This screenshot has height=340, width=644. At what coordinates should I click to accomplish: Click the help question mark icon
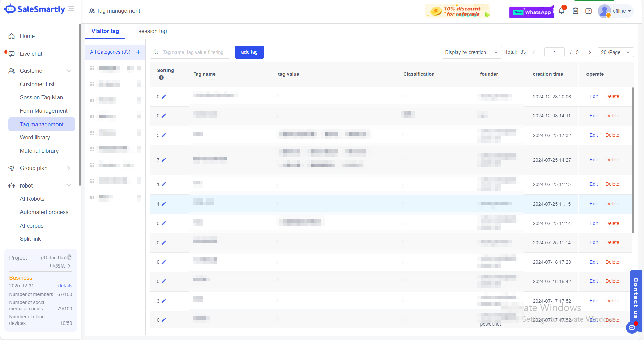point(589,11)
